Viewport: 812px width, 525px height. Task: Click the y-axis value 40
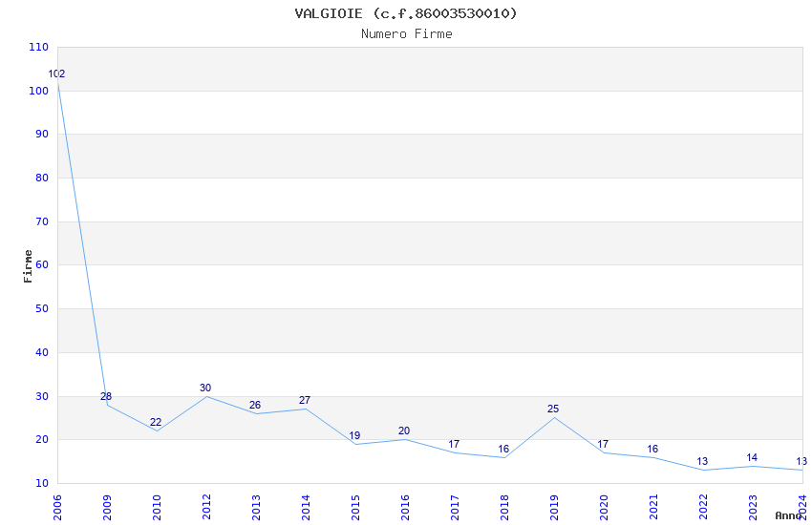(x=41, y=353)
